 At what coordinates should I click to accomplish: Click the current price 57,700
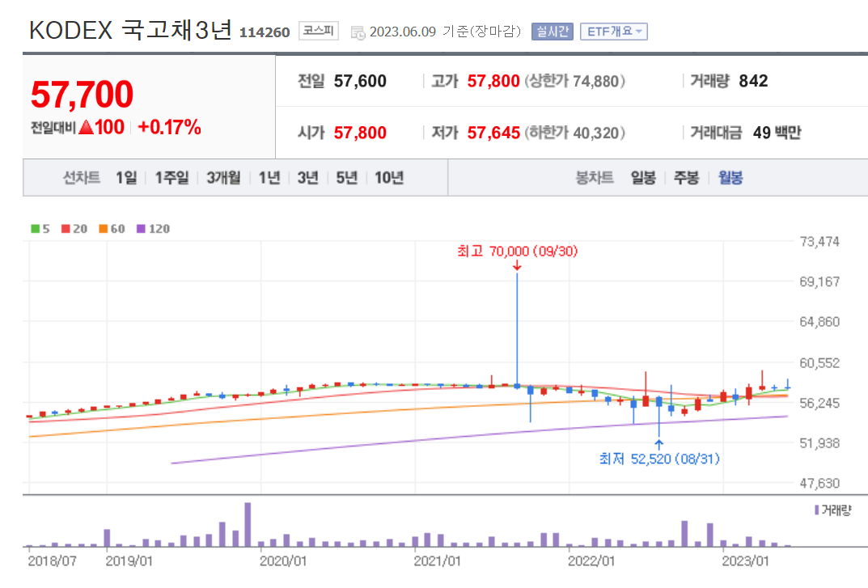coord(82,94)
